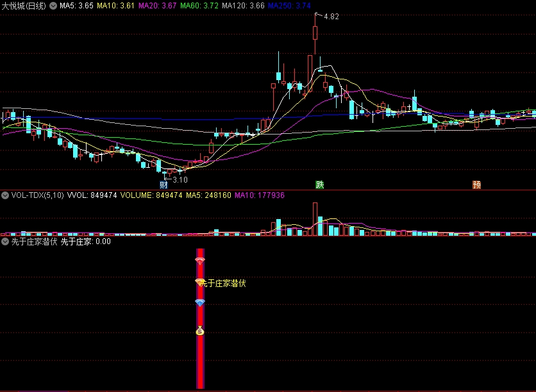The height and width of the screenshot is (392, 536).
Task: Click the blue diamond signal icon
Action: click(200, 302)
